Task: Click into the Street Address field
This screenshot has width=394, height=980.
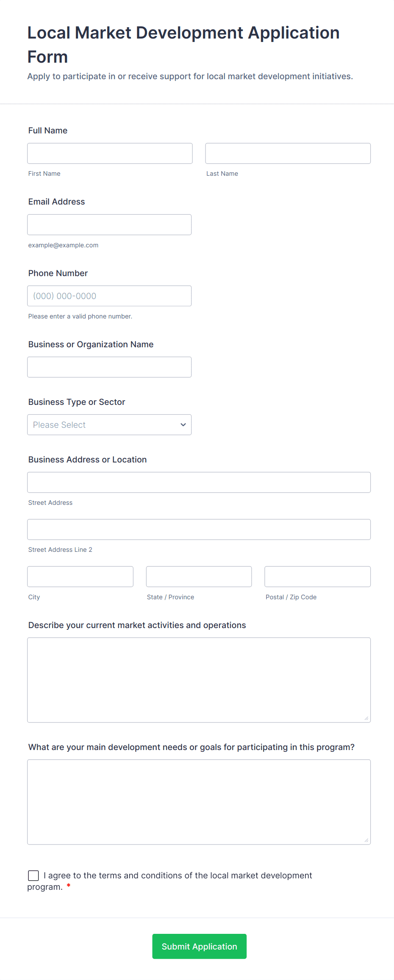Action: click(x=199, y=482)
